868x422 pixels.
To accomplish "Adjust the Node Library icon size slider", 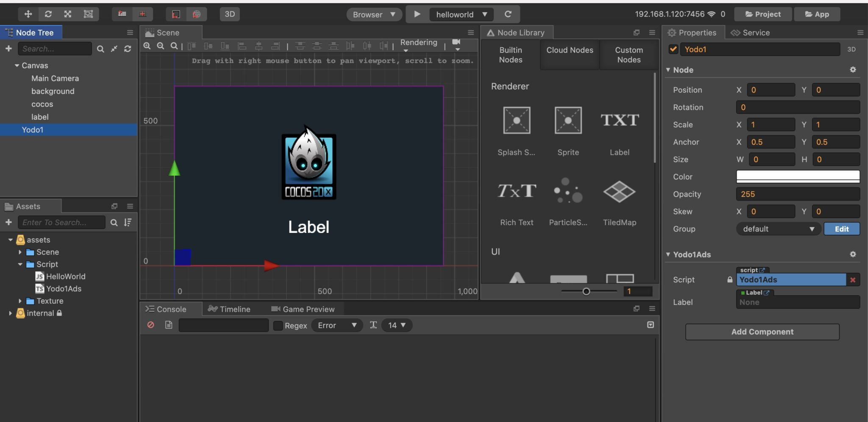I will click(x=586, y=291).
